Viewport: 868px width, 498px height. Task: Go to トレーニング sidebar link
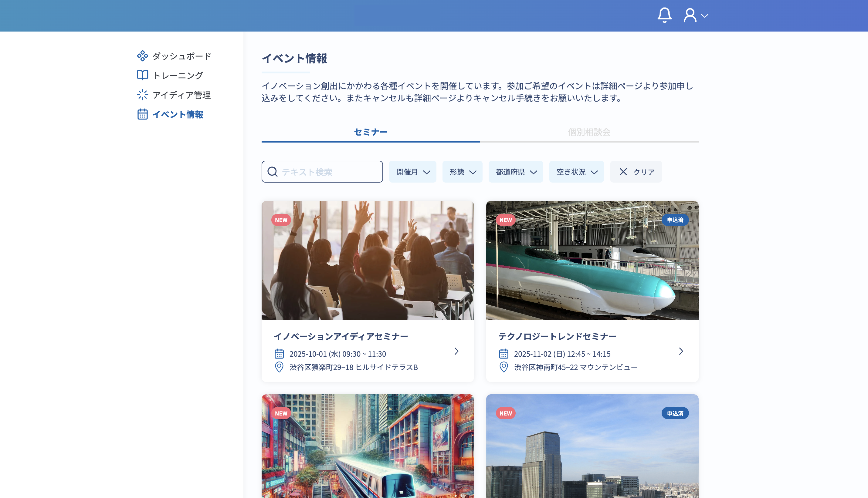(x=178, y=76)
